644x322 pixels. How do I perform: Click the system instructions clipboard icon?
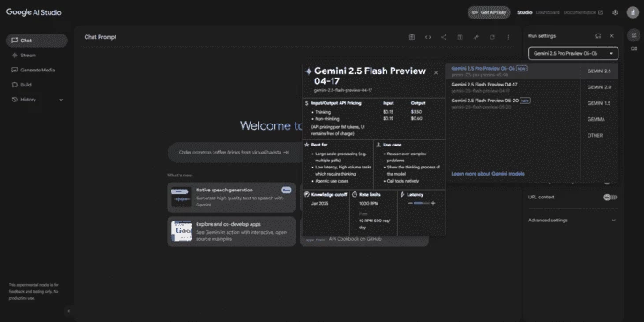coord(411,37)
